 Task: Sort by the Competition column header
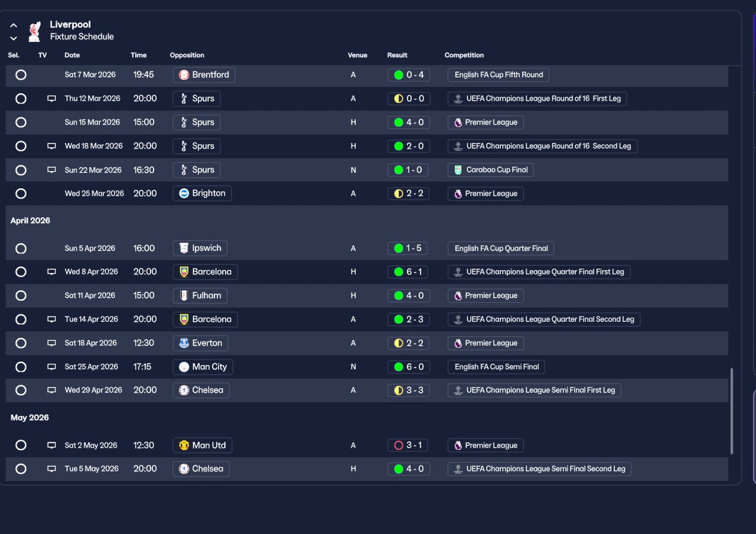pyautogui.click(x=464, y=55)
